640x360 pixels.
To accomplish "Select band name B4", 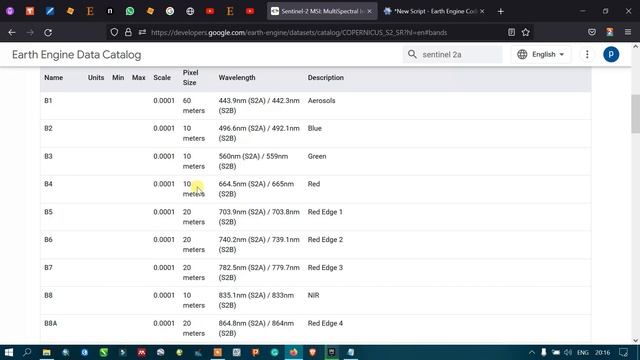I will point(48,184).
